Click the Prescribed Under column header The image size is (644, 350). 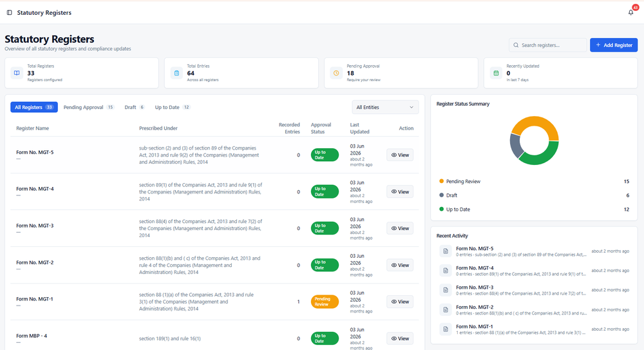pos(158,128)
